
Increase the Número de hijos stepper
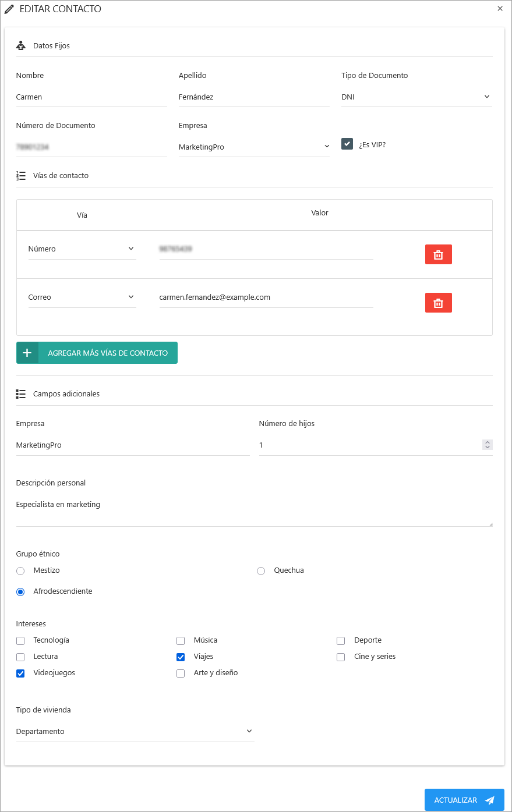[x=488, y=442]
